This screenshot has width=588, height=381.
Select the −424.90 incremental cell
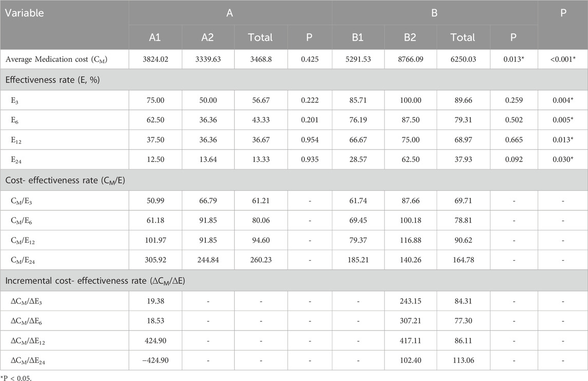(x=155, y=360)
